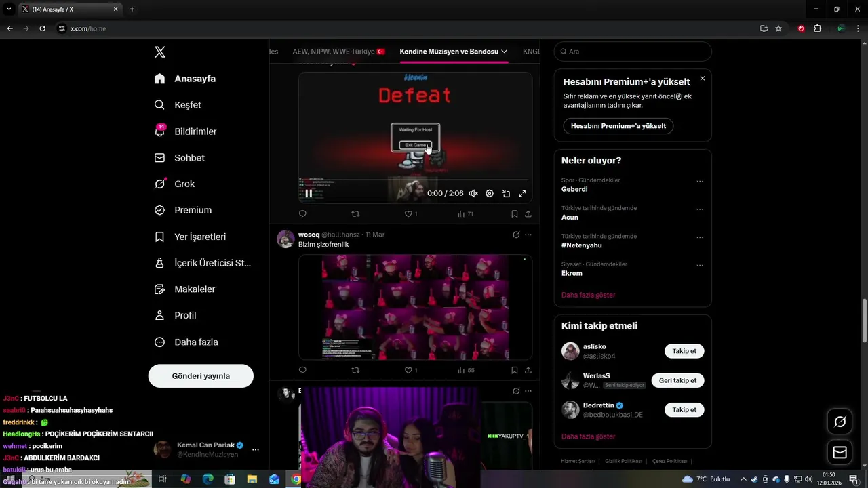Switch to AEW, NJPW, WWE Türkiye tab
The width and height of the screenshot is (868, 488).
click(338, 52)
